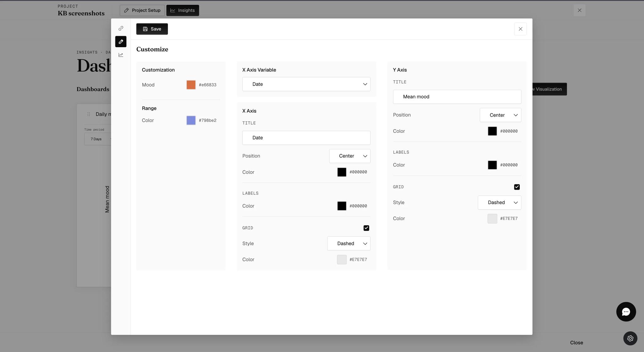The width and height of the screenshot is (644, 352).
Task: Open the 7 Days time period dropdown
Action: 98,139
